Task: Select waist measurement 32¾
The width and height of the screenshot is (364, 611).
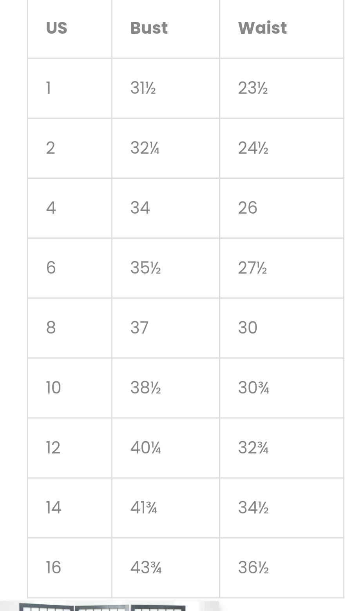Action: click(x=253, y=448)
